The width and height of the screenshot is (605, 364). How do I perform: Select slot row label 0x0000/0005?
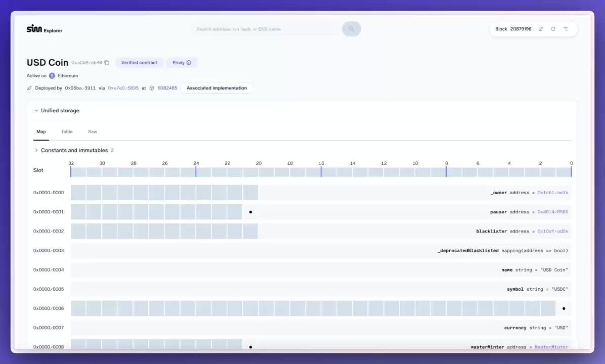49,289
